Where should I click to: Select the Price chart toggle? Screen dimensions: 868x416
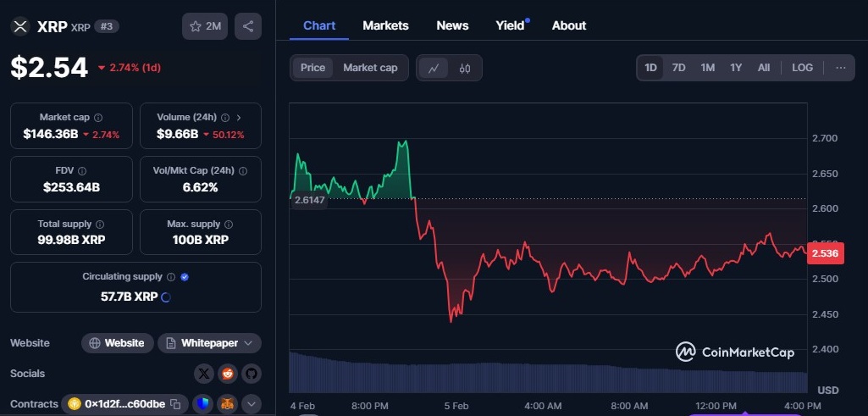click(312, 68)
